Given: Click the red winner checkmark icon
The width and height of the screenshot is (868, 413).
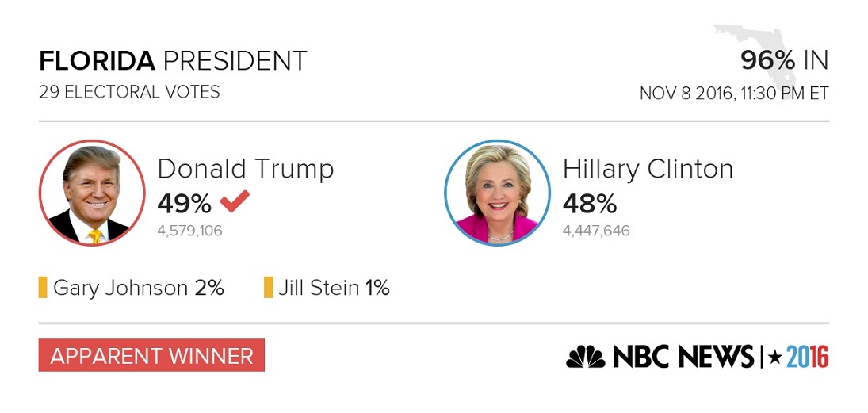Looking at the screenshot, I should click(x=235, y=201).
